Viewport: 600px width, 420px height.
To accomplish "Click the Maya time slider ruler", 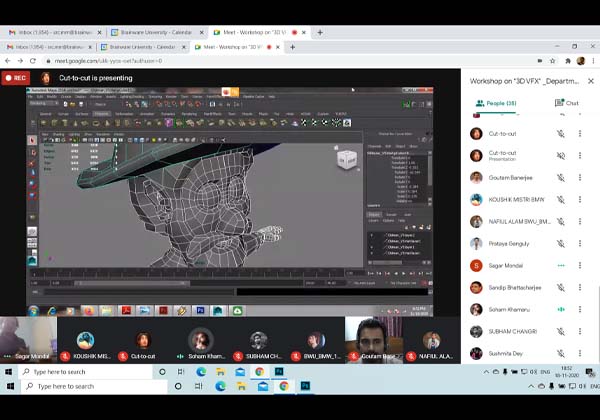I will (188, 274).
